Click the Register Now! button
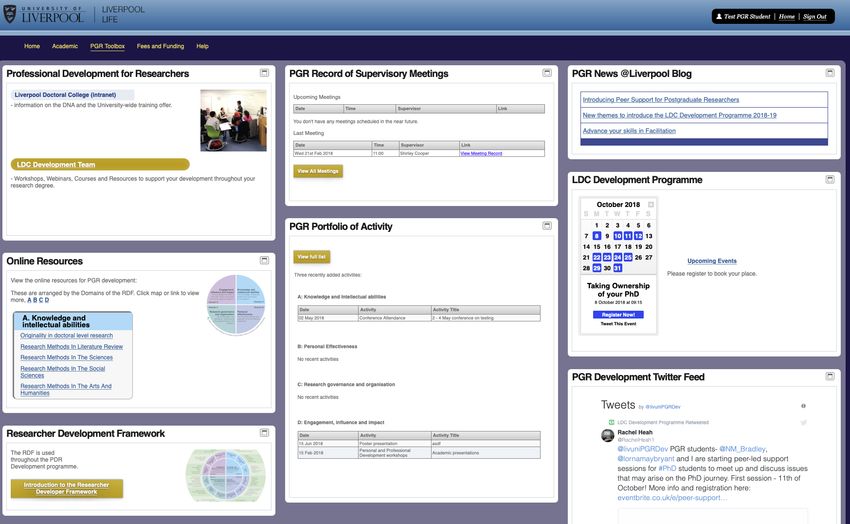Screen dimensions: 850x524 (618, 315)
